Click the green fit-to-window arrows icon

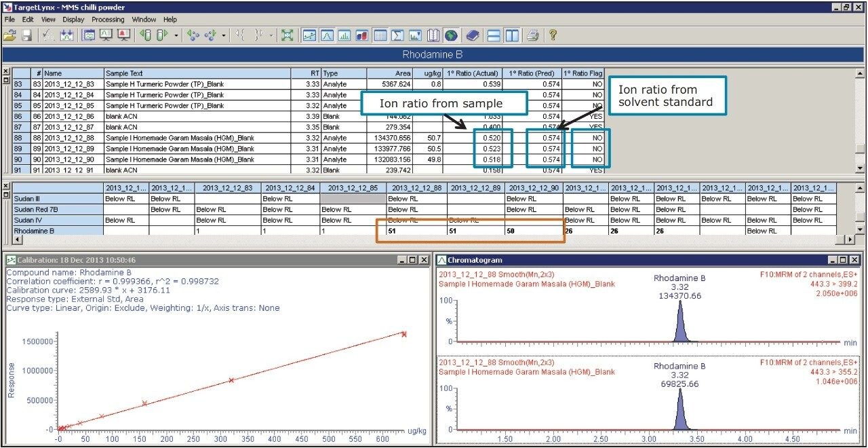287,35
